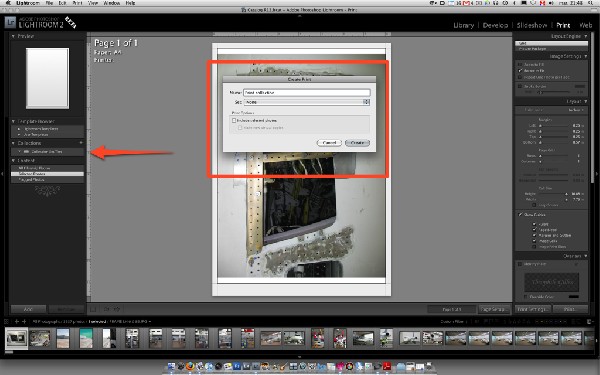Screen dimensions: 600x375
Task: Click the Firefox icon in the Dock
Action: tap(190, 366)
